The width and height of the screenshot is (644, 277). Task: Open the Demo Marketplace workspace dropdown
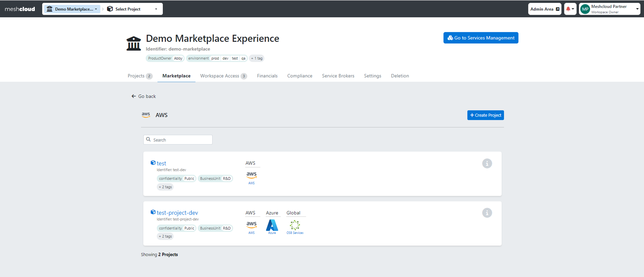tap(72, 9)
